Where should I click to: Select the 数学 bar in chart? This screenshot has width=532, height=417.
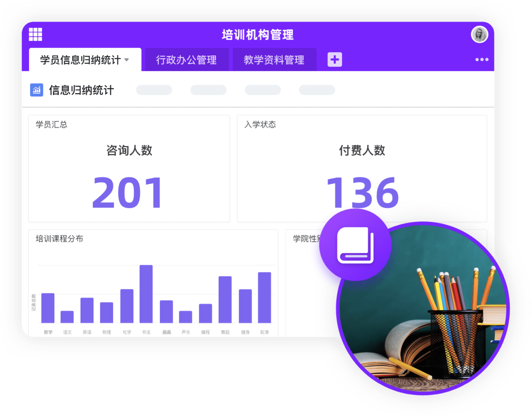[48, 308]
